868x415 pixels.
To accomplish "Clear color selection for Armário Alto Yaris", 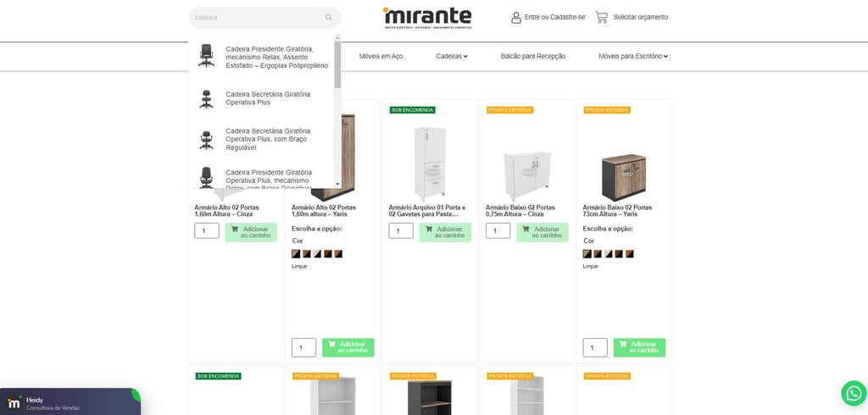I will (x=299, y=267).
